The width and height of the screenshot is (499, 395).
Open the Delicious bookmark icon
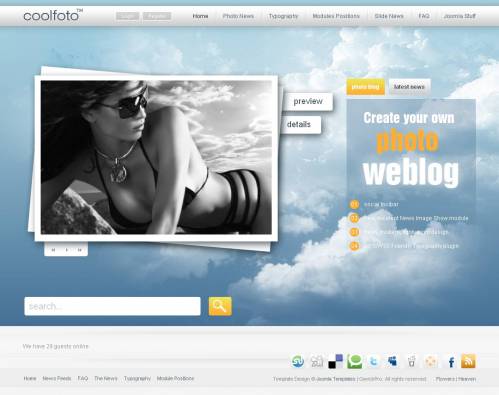[x=335, y=361]
